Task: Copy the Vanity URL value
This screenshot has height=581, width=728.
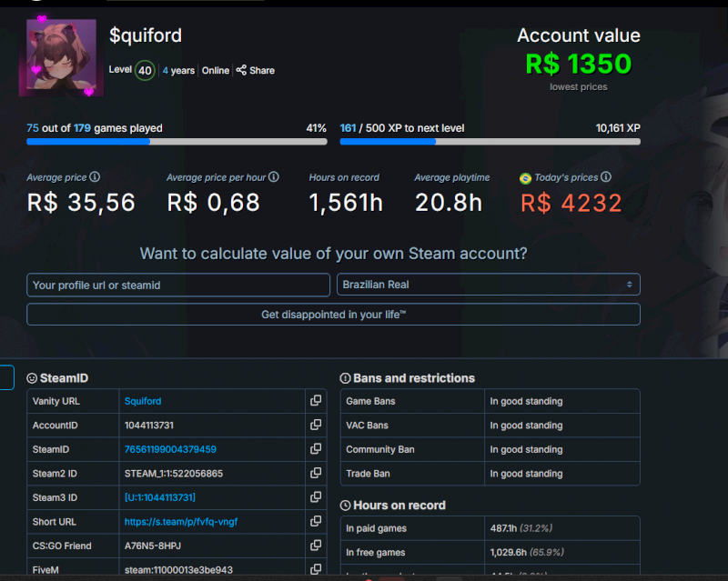Action: click(316, 400)
